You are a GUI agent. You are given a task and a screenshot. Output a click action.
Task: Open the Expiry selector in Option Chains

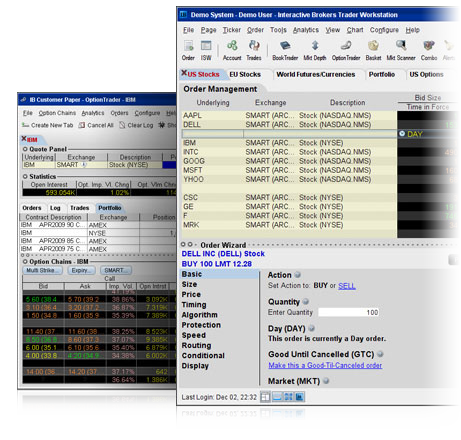point(81,270)
